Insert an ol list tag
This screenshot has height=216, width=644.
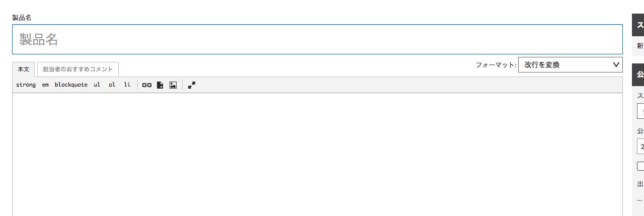click(x=112, y=85)
